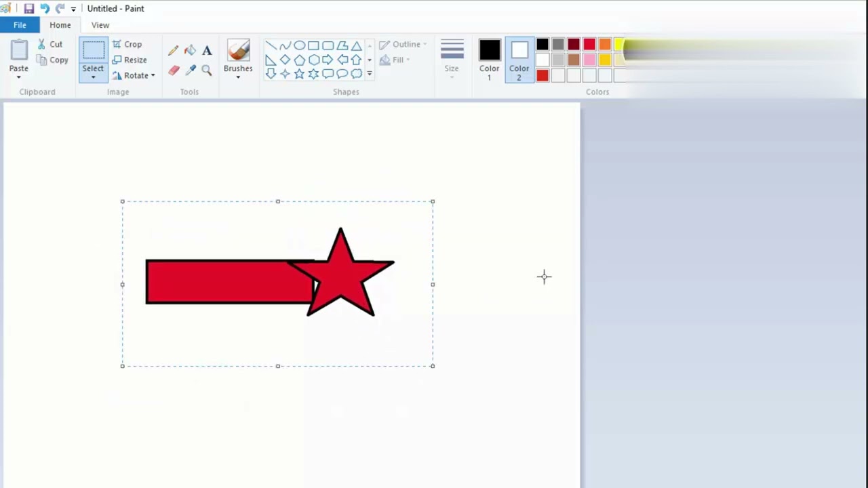Pick the Oval callout shape
This screenshot has width=868, height=488.
[x=342, y=74]
